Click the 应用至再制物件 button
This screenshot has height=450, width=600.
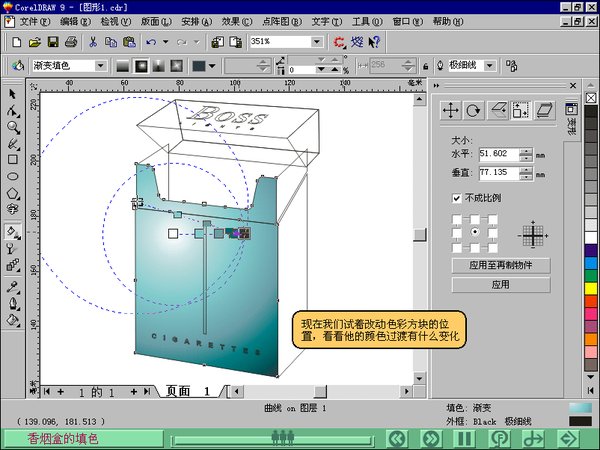tap(501, 265)
